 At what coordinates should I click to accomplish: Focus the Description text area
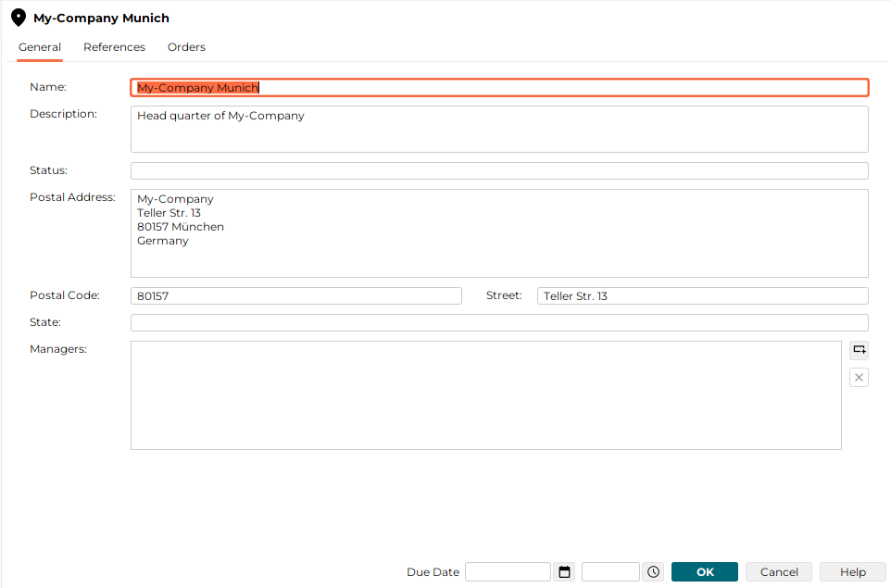pyautogui.click(x=499, y=129)
